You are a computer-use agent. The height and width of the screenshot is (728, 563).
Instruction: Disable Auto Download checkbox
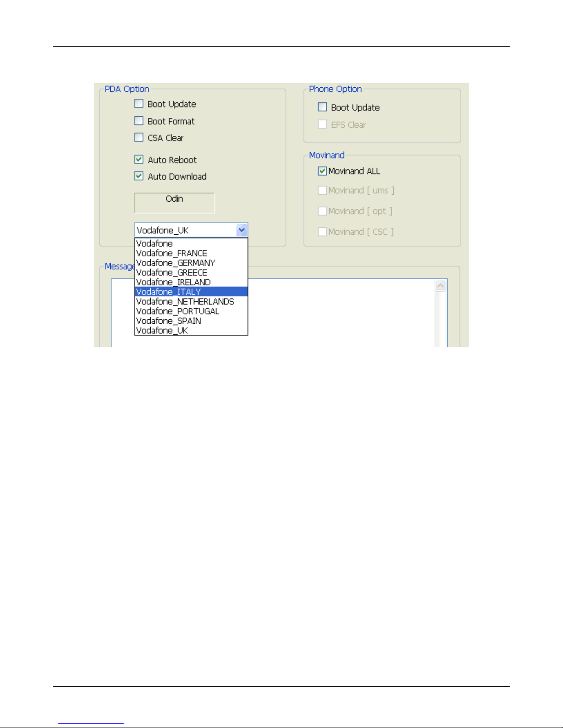click(x=139, y=176)
